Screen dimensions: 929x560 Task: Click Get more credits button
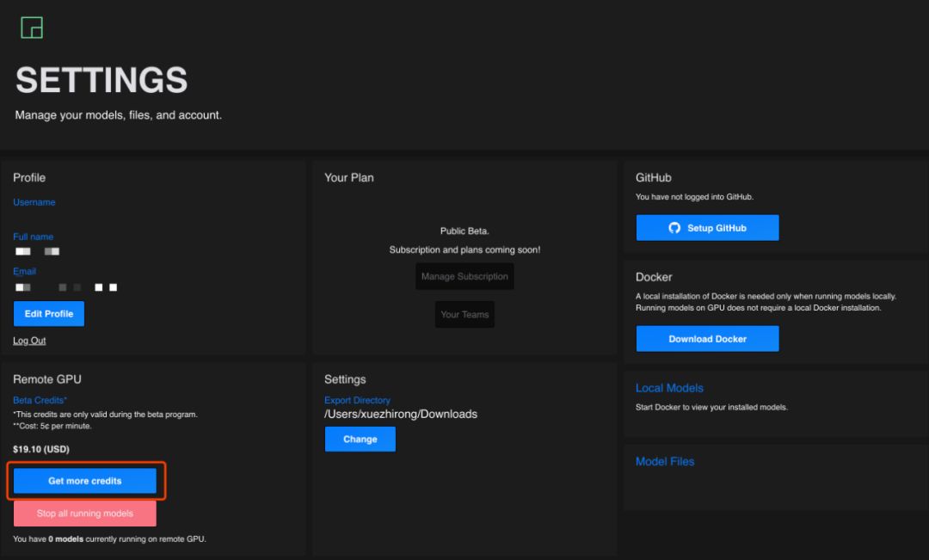[85, 481]
